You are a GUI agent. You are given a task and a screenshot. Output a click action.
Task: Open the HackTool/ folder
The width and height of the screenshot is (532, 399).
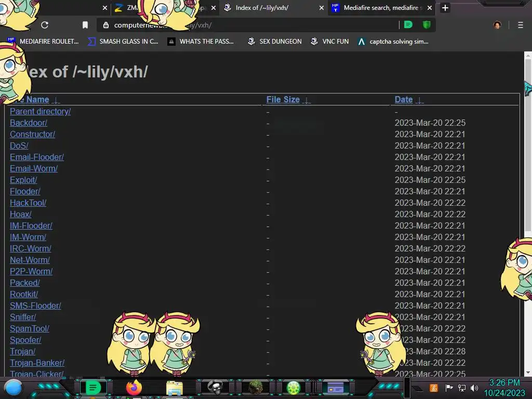pyautogui.click(x=28, y=203)
